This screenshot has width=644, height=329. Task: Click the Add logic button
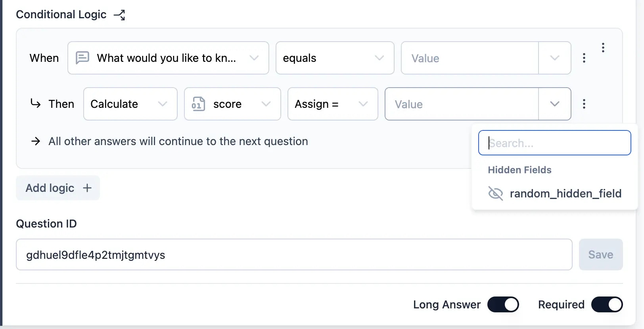[57, 188]
